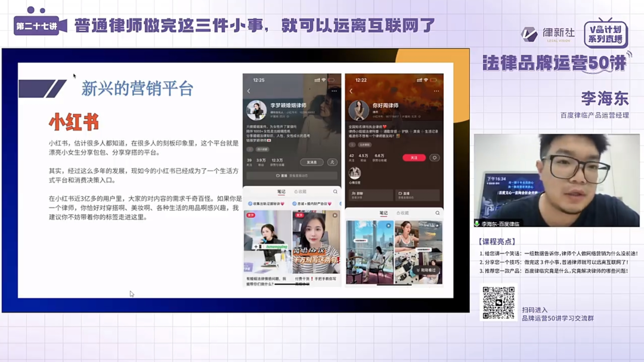Click play icon on the skyscraper window thumbnail
The height and width of the screenshot is (362, 644).
click(388, 225)
